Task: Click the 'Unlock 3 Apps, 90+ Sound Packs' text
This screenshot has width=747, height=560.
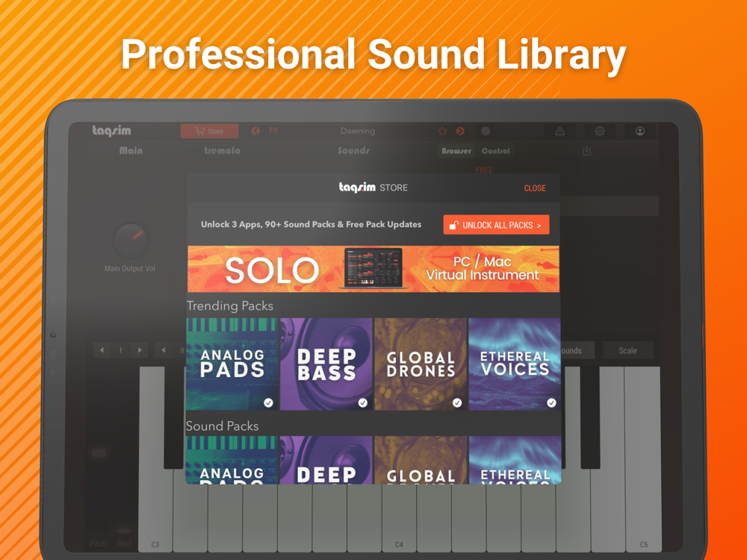Action: (x=311, y=224)
